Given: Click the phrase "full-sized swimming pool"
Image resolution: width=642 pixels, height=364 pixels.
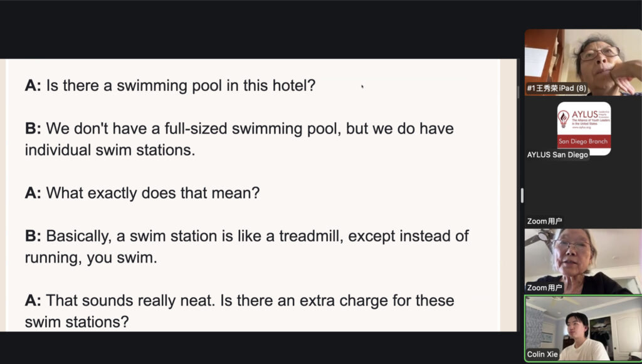Looking at the screenshot, I should tap(237, 128).
